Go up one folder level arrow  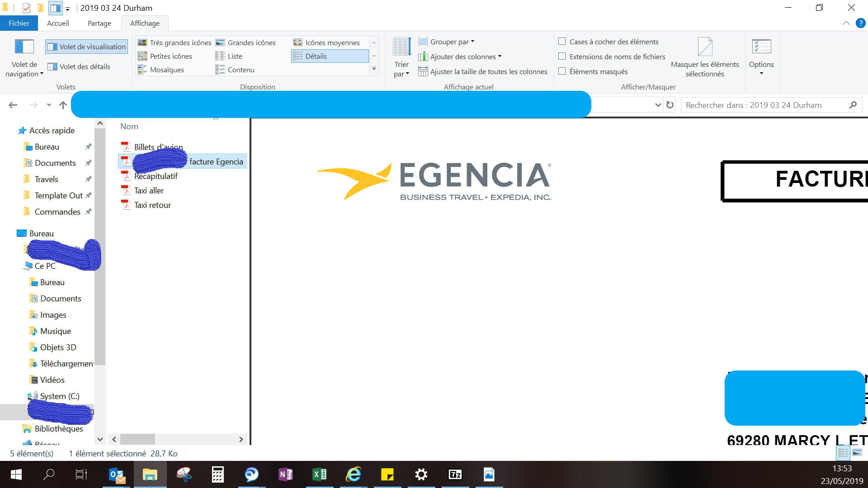(x=63, y=105)
